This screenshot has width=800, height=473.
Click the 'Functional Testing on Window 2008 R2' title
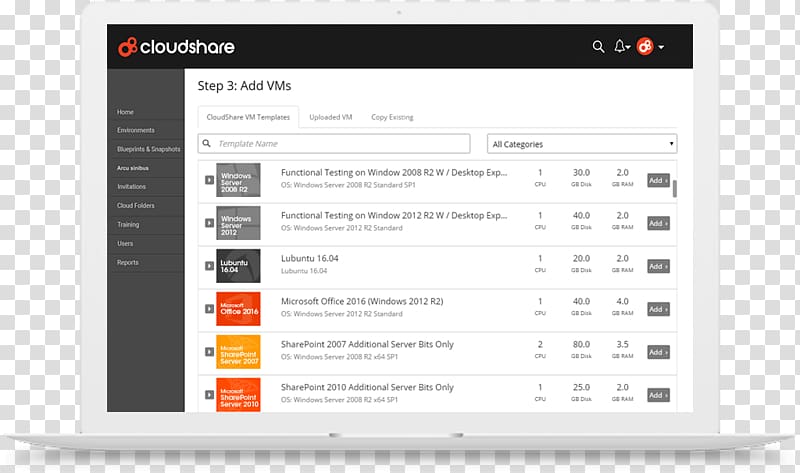[x=394, y=172]
